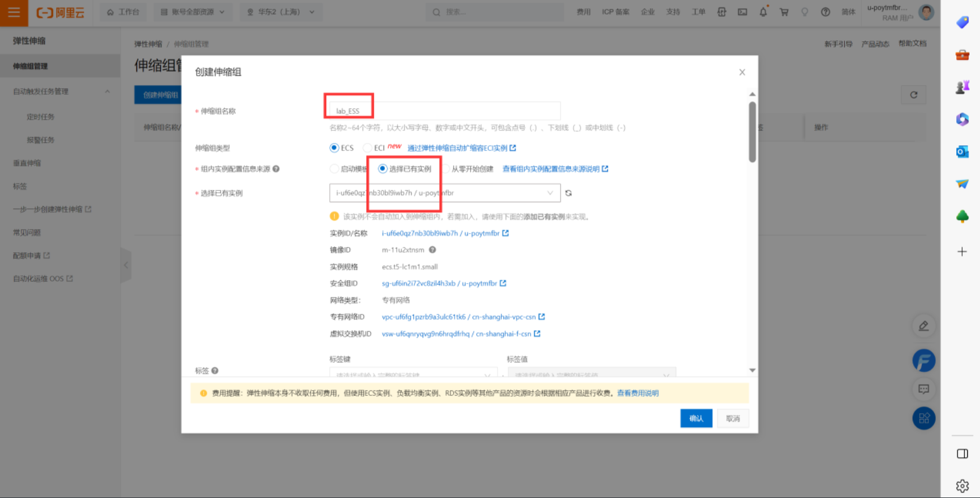Open the blue tag icon in browser sidebar

(963, 22)
